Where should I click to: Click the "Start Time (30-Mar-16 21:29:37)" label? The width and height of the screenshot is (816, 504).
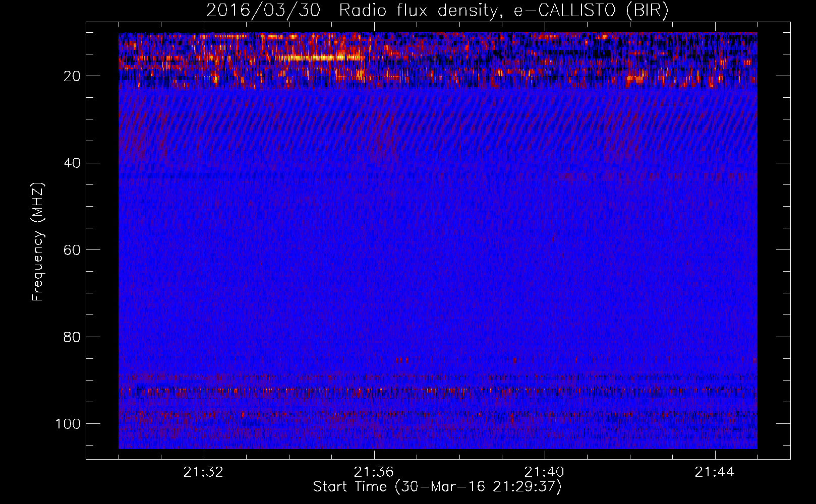437,487
